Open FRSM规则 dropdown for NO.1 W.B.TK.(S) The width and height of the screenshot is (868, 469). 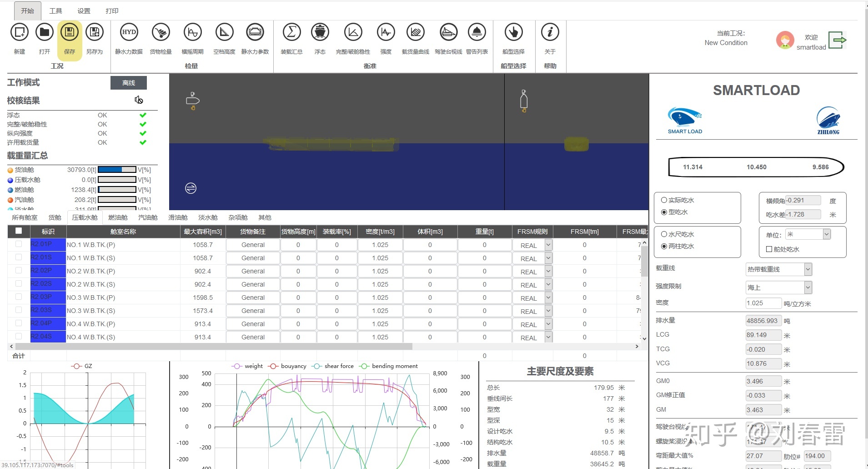pos(532,258)
